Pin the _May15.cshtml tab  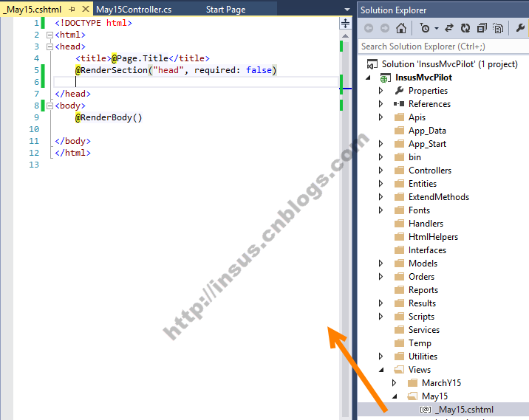point(72,10)
